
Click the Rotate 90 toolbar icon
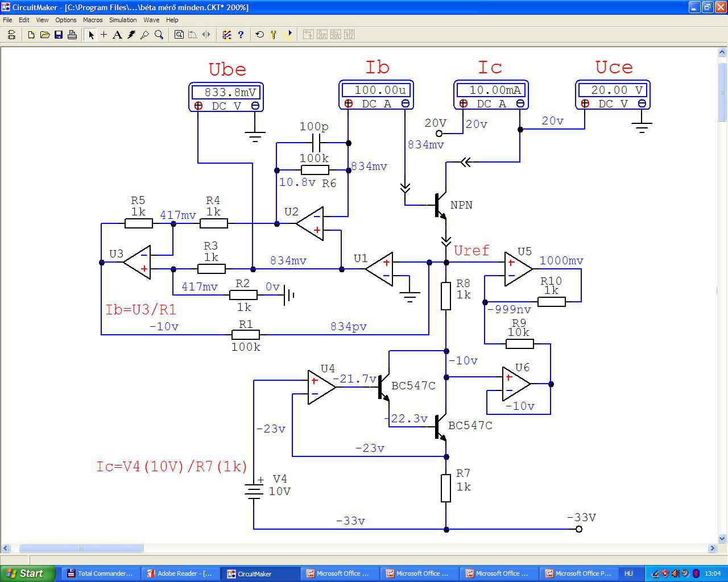pos(193,35)
